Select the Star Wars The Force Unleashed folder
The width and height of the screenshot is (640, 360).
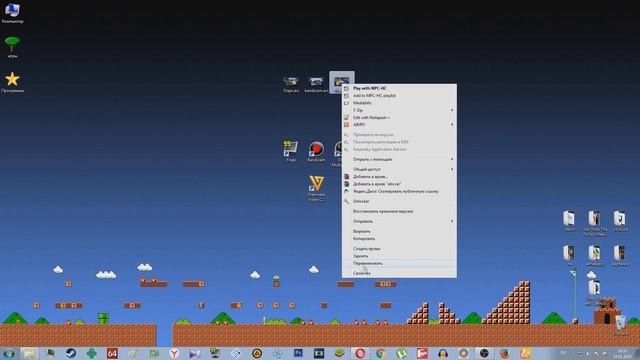[594, 223]
